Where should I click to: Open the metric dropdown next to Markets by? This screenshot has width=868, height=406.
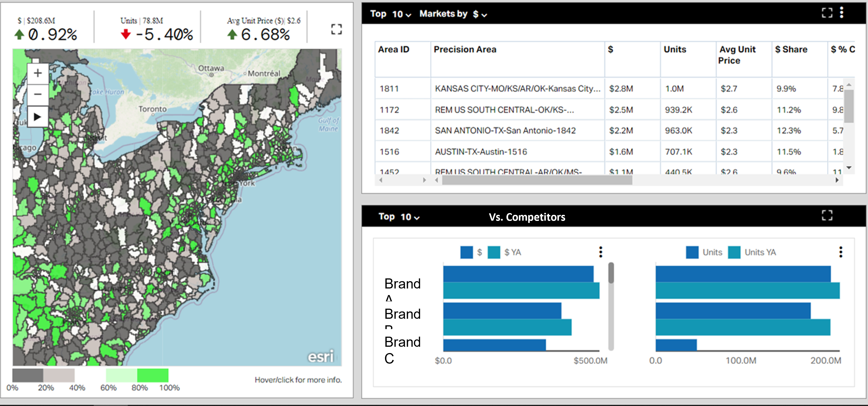coord(484,15)
